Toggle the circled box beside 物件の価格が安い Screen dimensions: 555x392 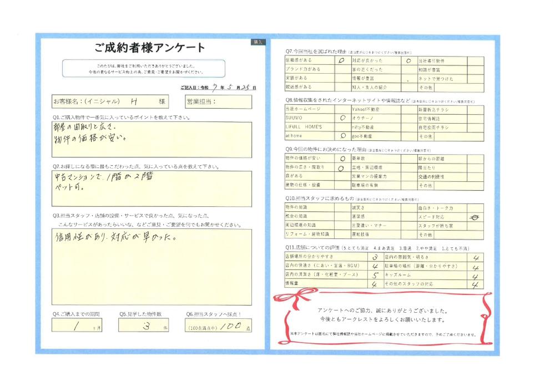point(342,159)
